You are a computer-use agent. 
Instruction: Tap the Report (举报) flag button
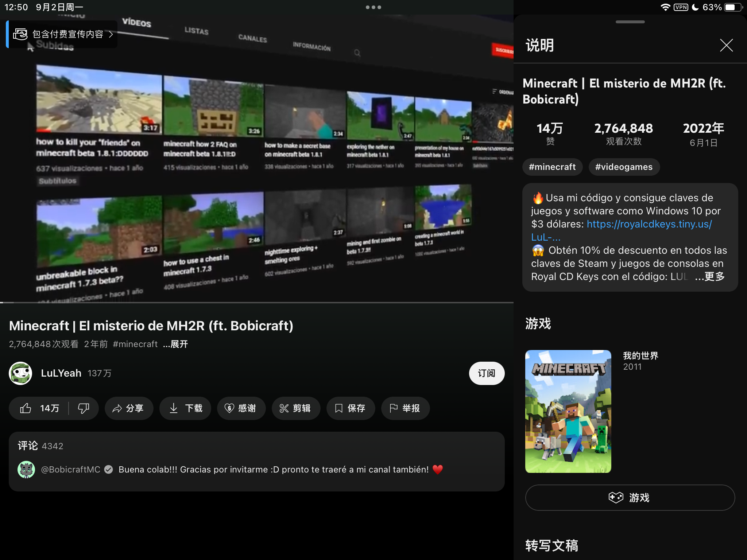(x=405, y=408)
